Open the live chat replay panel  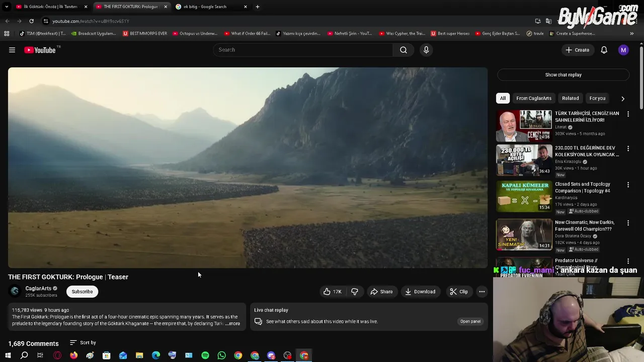(470, 321)
